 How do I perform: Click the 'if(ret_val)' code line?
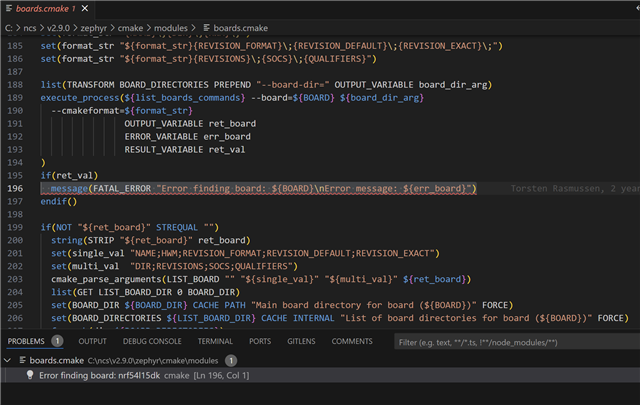(x=69, y=176)
